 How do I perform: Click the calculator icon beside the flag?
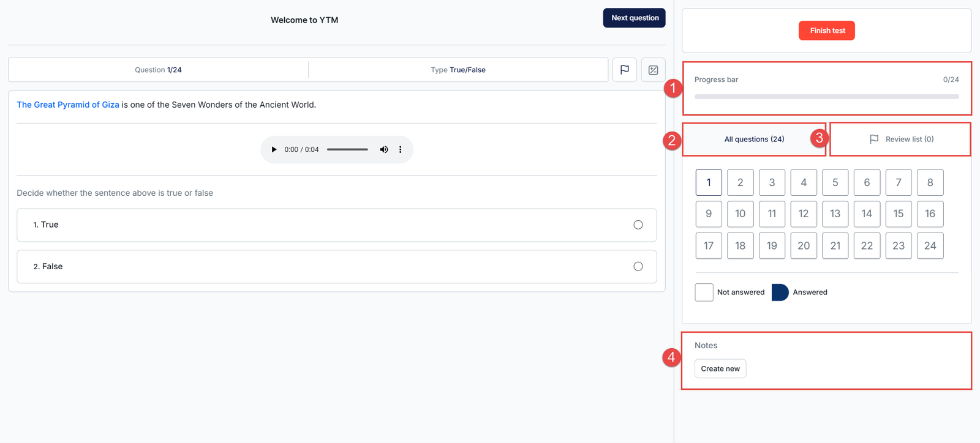(653, 70)
